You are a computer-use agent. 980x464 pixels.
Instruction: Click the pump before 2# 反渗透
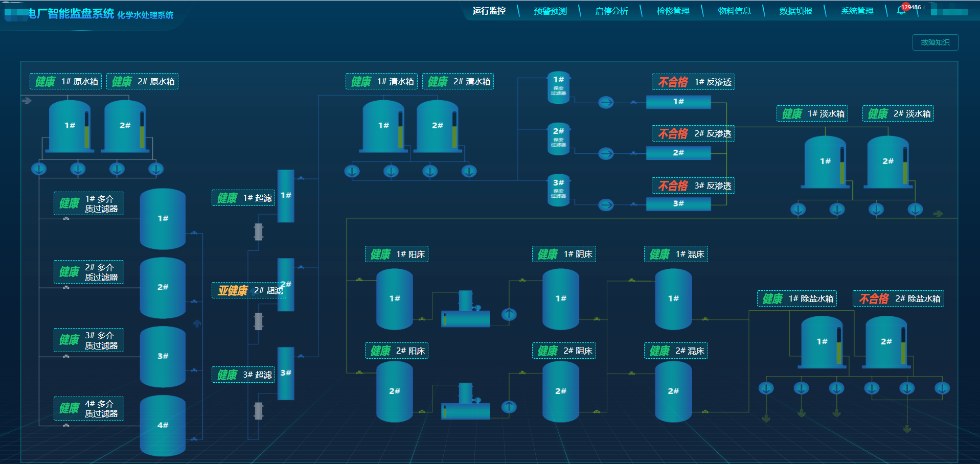[x=606, y=153]
